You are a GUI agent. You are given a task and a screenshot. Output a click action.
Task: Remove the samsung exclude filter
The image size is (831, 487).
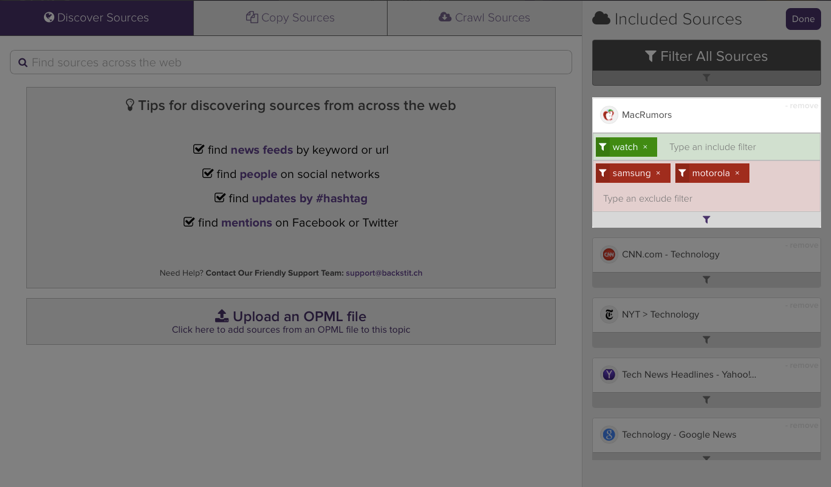point(658,173)
